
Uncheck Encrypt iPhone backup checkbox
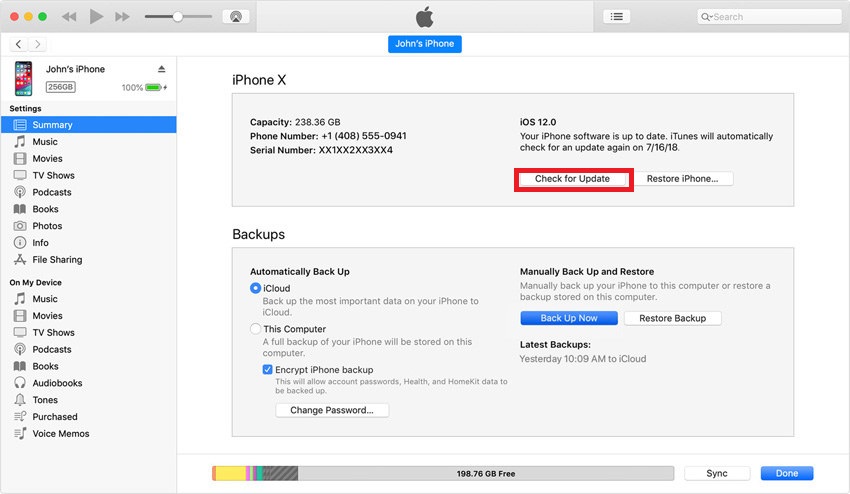(x=267, y=369)
